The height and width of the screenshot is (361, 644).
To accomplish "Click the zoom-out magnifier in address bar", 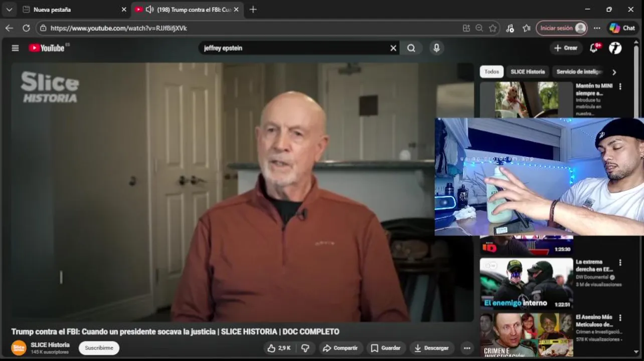I will coord(479,28).
